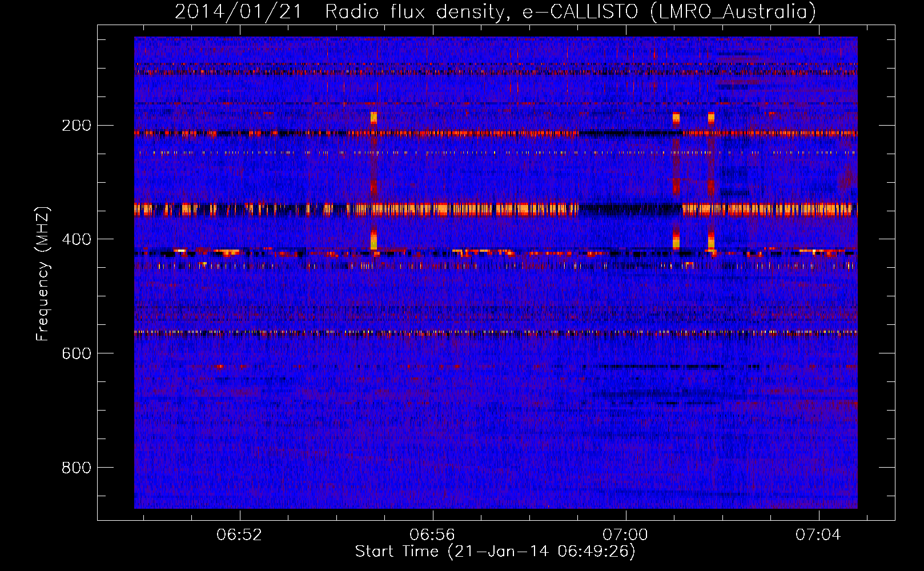Click the '800' frequency tick label
Viewport: 924px width, 571px height.
click(x=77, y=468)
